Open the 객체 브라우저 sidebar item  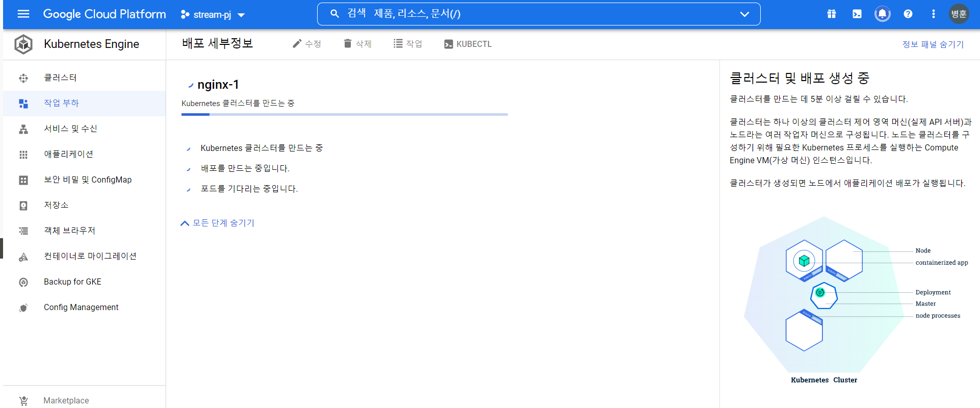pos(84,231)
